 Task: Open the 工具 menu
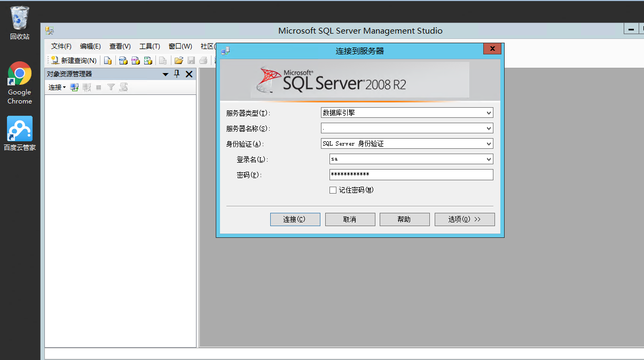149,46
